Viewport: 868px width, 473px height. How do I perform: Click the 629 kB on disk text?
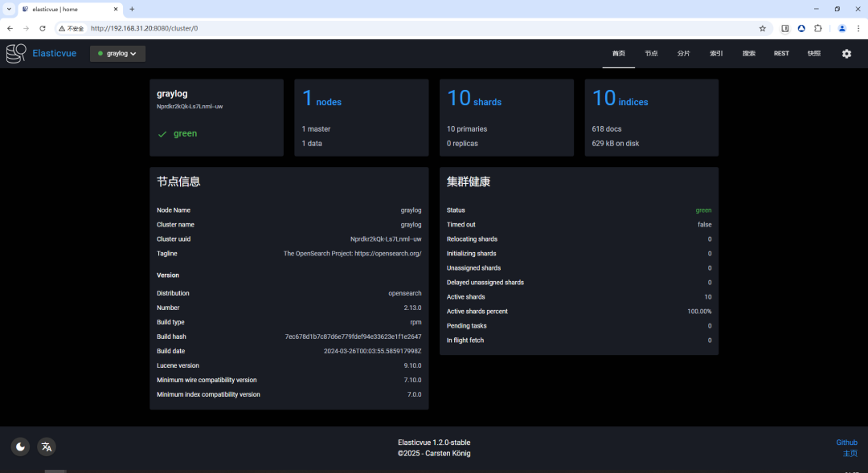[615, 143]
